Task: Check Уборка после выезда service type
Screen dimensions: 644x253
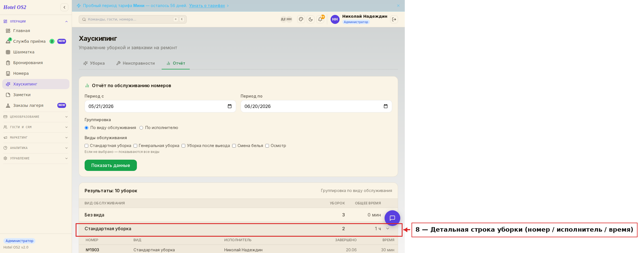Action: point(184,146)
